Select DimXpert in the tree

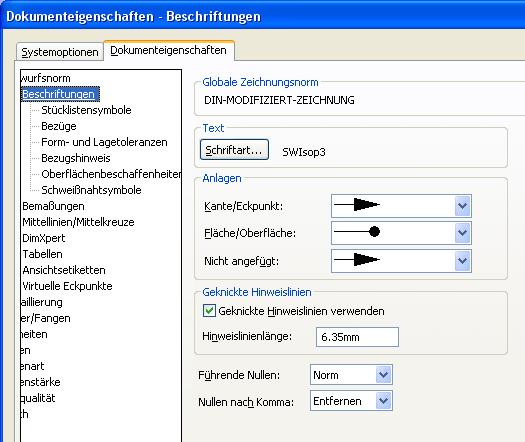tap(44, 238)
